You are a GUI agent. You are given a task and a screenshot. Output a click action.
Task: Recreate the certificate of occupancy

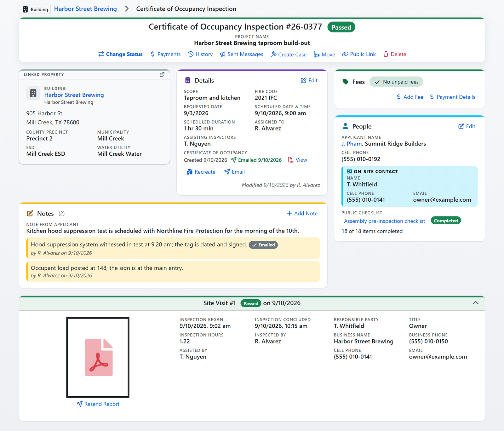tap(201, 172)
